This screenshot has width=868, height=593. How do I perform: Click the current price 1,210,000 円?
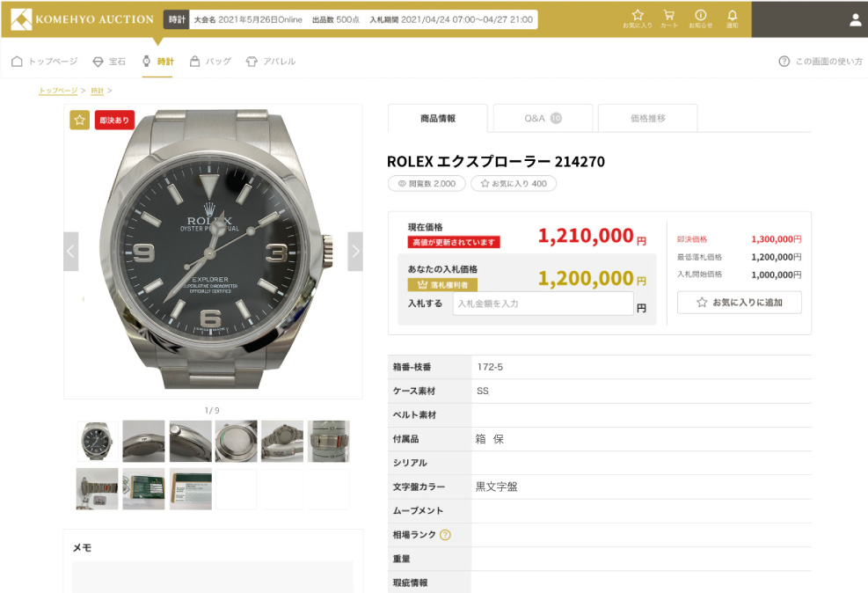pyautogui.click(x=592, y=237)
